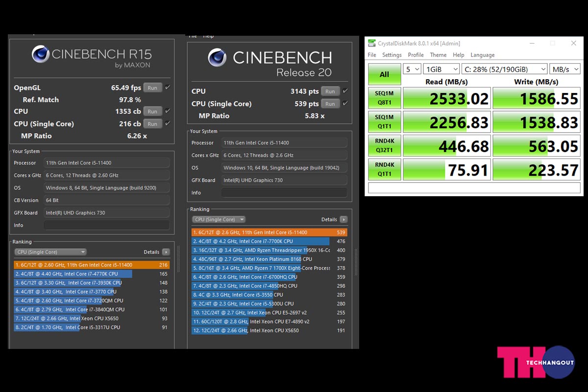Open the test count dropdown showing 5
Image resolution: width=588 pixels, height=392 pixels.
tap(412, 69)
